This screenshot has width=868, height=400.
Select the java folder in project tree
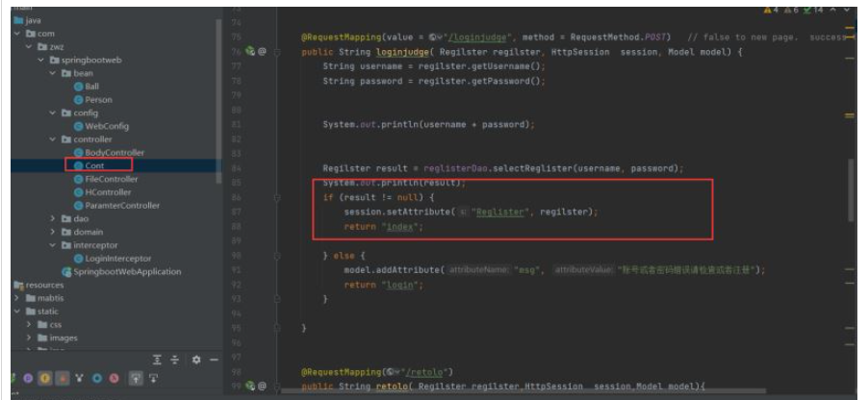pyautogui.click(x=27, y=20)
